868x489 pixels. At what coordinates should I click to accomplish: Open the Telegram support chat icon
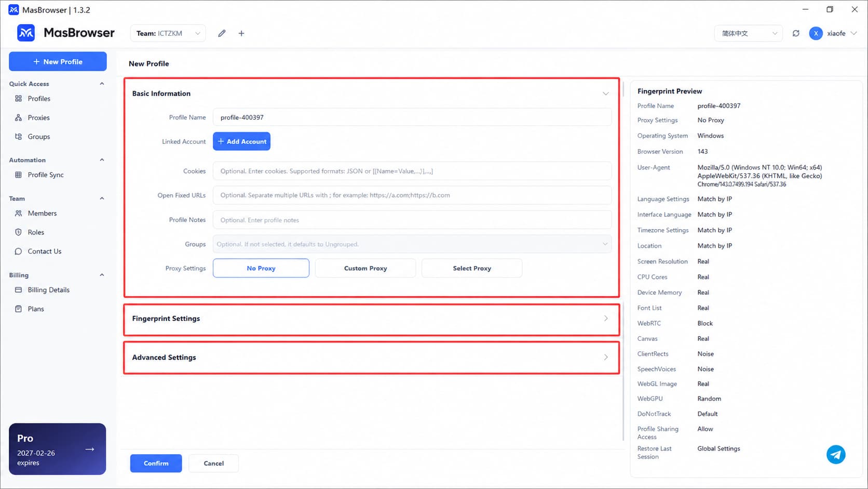click(x=836, y=455)
